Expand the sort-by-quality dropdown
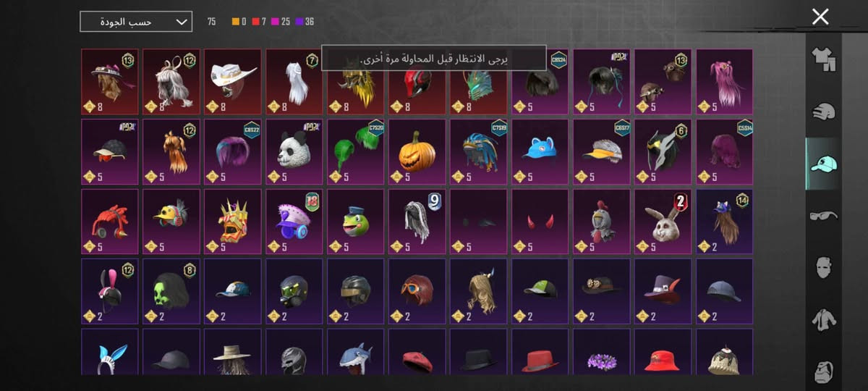868x391 pixels. click(x=136, y=22)
